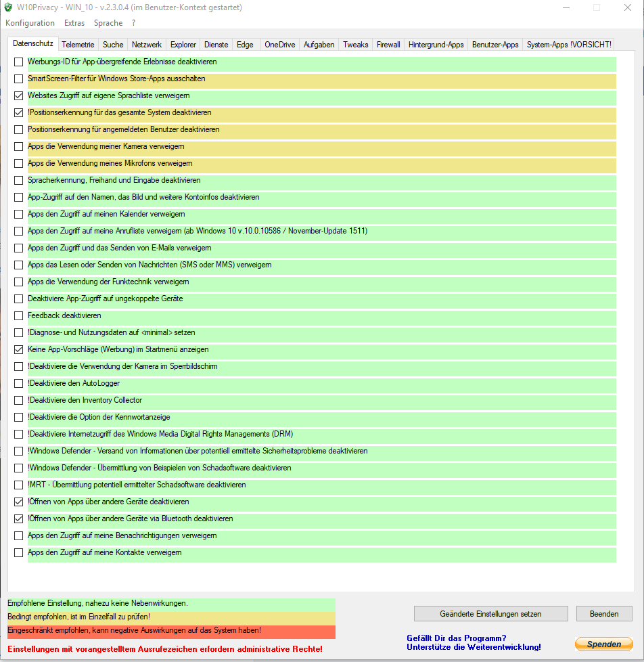Enable Werbungs-ID deaktivieren checkbox

pos(19,62)
